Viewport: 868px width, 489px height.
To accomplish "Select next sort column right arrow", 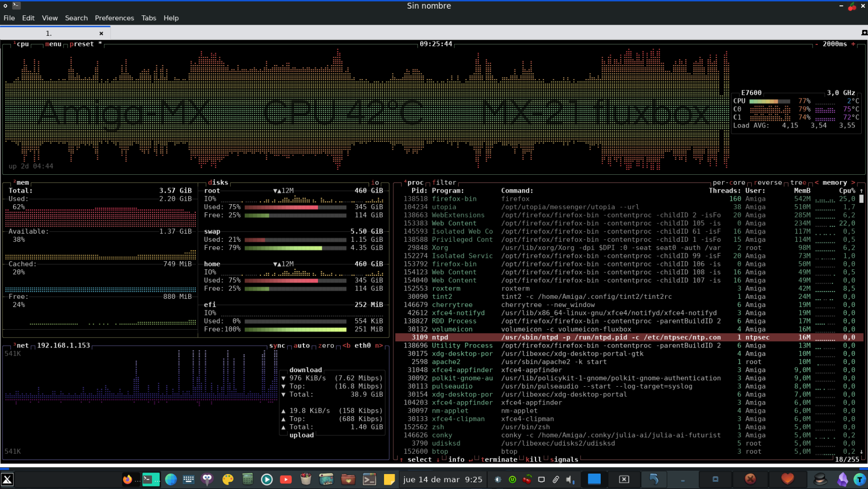I will (x=853, y=182).
